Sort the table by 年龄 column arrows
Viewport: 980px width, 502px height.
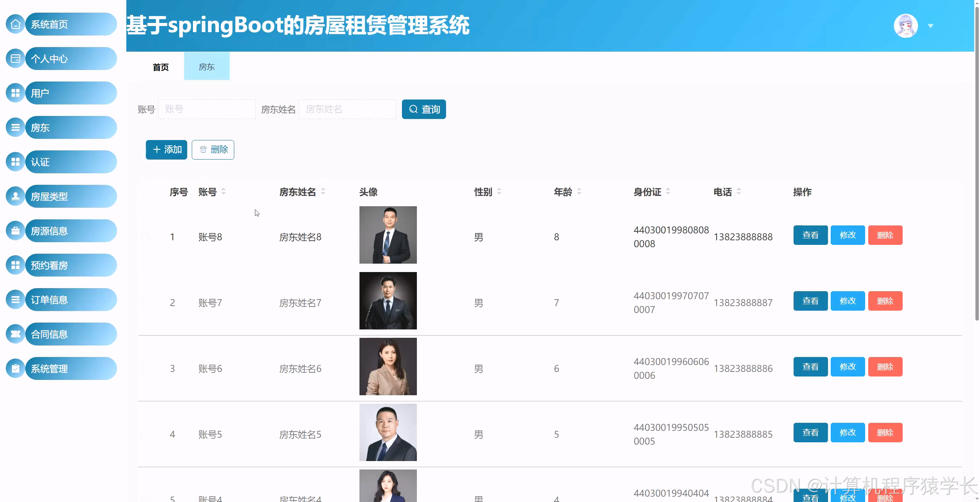tap(580, 192)
